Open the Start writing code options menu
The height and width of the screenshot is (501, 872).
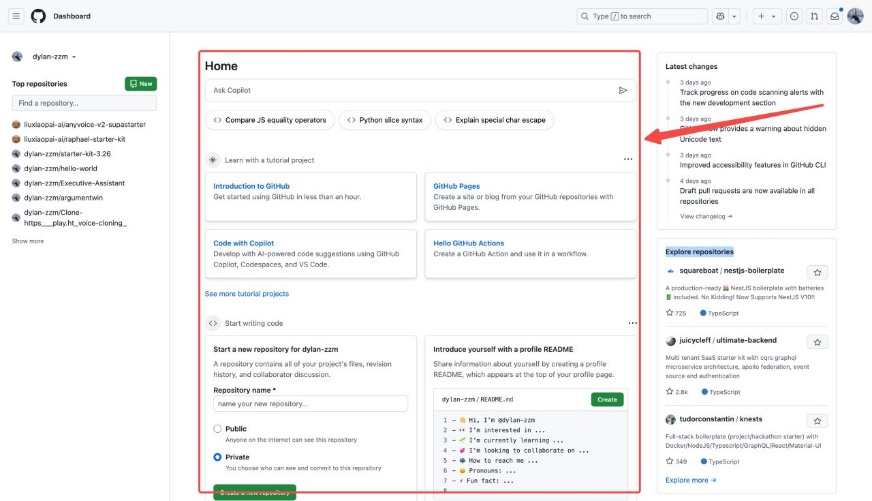[632, 323]
